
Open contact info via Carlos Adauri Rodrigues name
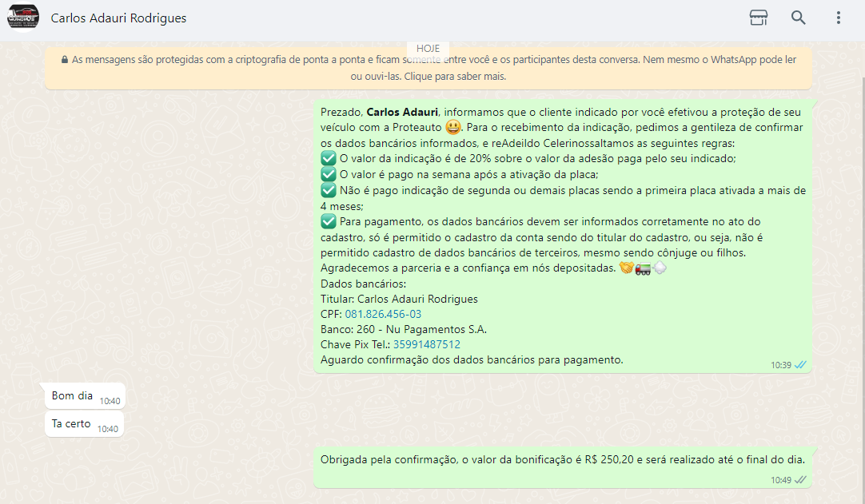click(x=118, y=18)
